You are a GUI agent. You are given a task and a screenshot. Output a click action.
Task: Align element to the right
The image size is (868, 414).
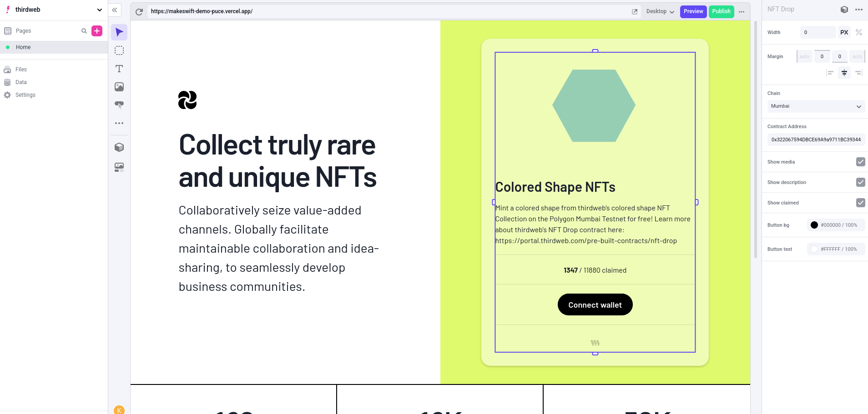(x=859, y=73)
